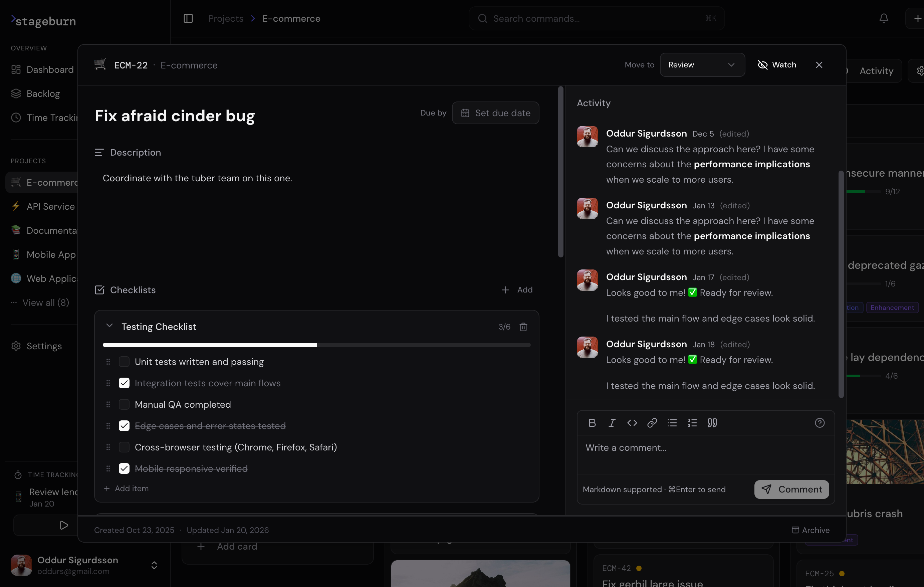Click the blockquote icon in editor

click(x=712, y=423)
